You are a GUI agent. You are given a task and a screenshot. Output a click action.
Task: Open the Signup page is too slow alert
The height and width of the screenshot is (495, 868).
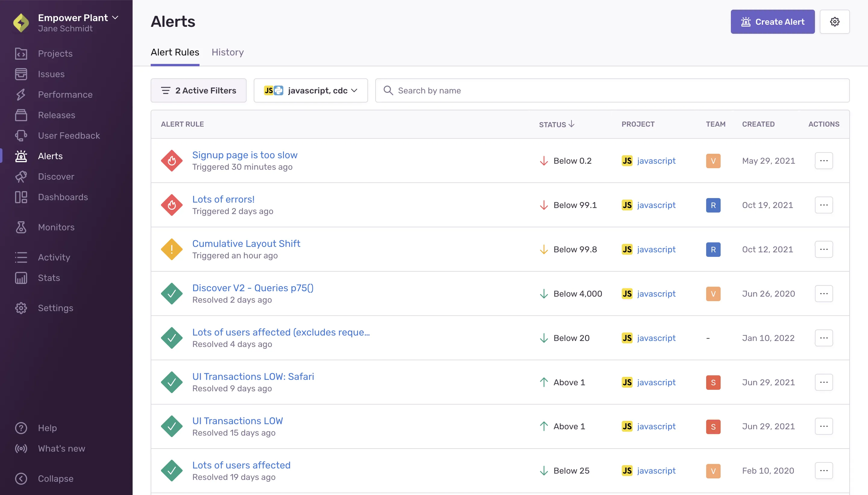[245, 155]
